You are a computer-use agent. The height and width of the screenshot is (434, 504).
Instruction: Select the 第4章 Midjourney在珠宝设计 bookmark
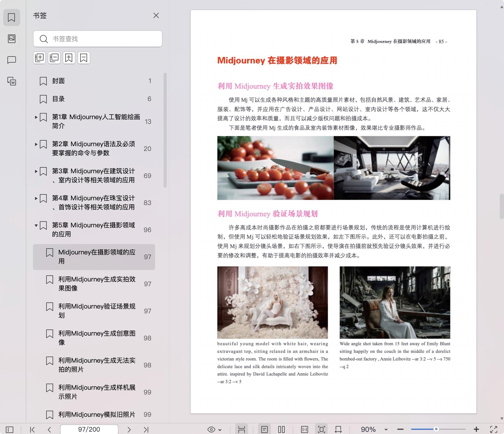click(93, 202)
